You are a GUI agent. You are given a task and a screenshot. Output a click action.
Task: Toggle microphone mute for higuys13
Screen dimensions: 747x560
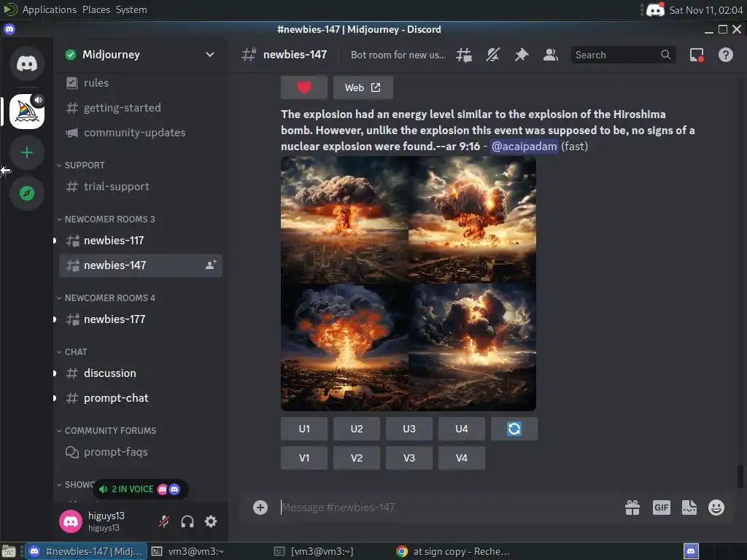pyautogui.click(x=164, y=521)
